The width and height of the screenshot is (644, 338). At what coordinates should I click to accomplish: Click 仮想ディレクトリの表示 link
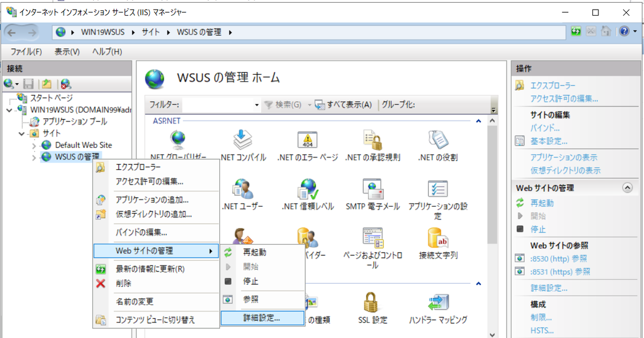click(565, 170)
